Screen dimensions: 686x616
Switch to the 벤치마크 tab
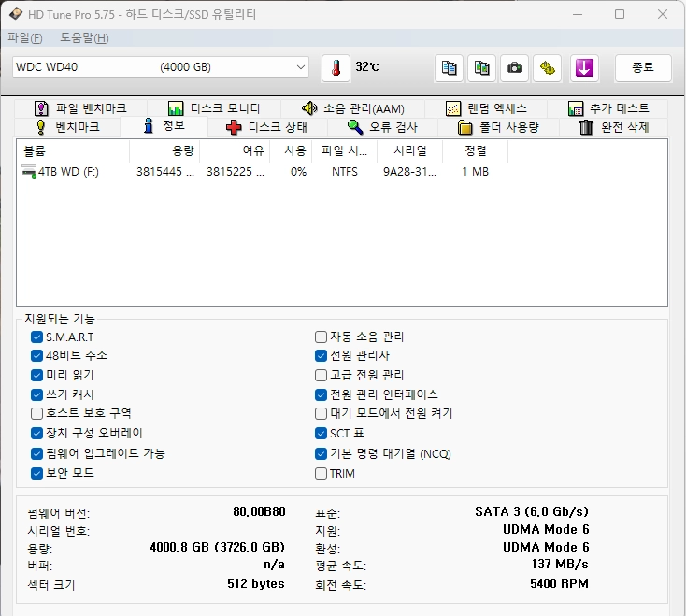67,127
